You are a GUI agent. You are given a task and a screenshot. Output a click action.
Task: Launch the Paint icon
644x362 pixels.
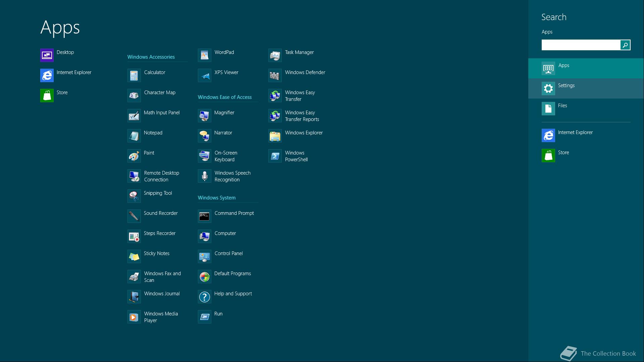pos(134,156)
